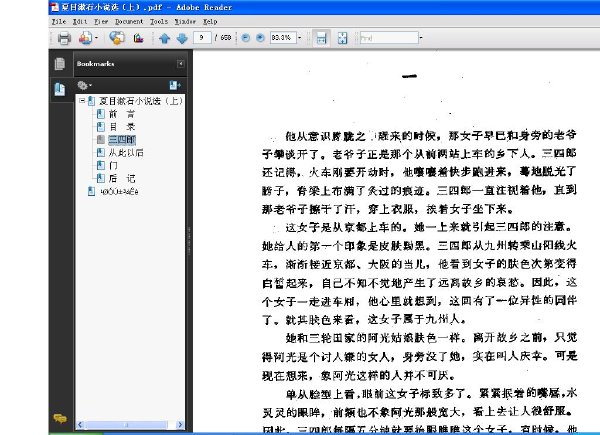Open the last garbled-name bookmark
The image size is (600, 435).
click(x=119, y=191)
